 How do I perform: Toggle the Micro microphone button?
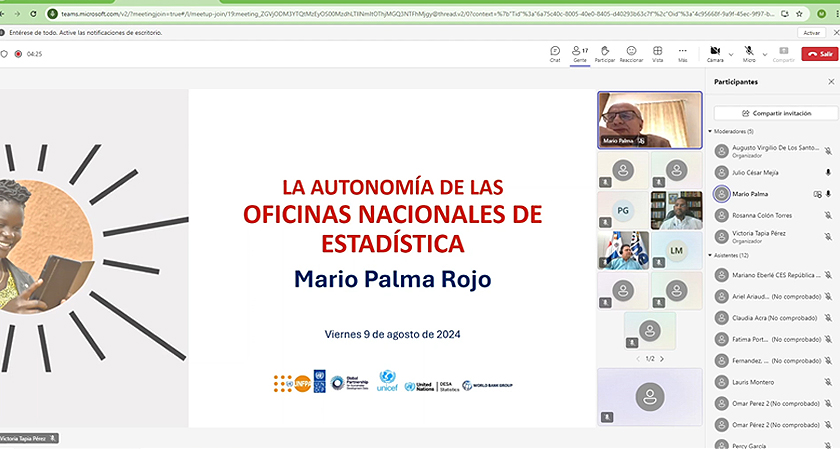(x=749, y=54)
